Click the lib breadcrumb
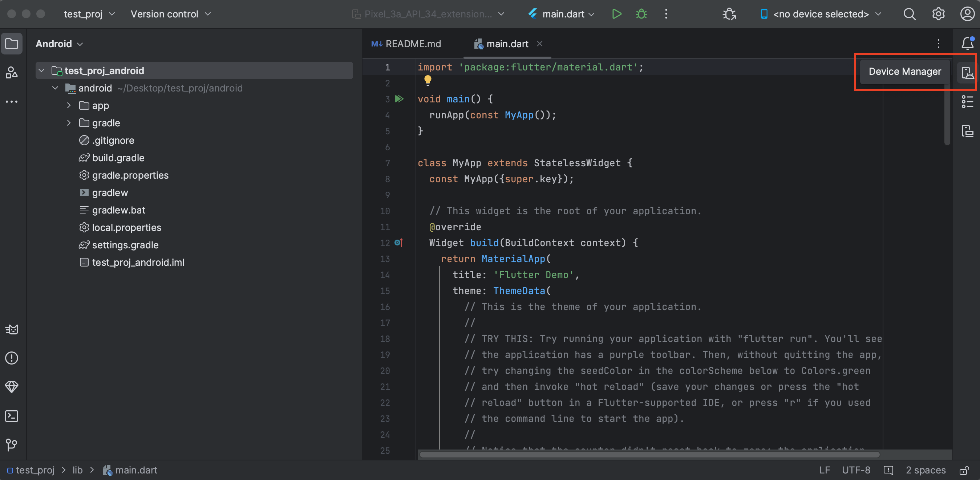 click(x=78, y=471)
